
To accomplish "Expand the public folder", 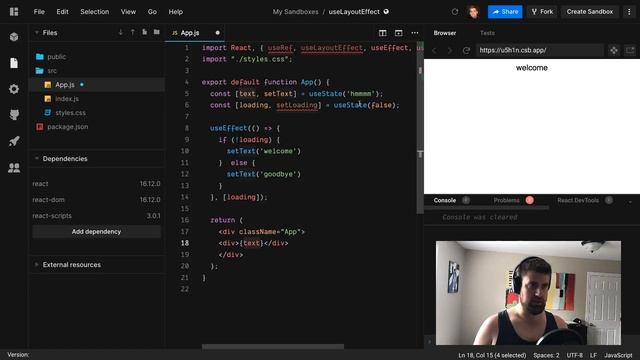I will pos(56,57).
